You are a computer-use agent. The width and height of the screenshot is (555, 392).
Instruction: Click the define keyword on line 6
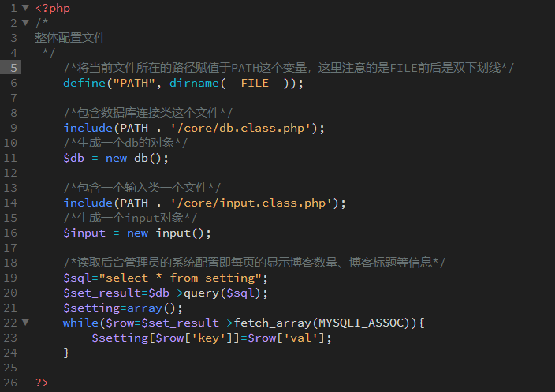click(x=84, y=83)
